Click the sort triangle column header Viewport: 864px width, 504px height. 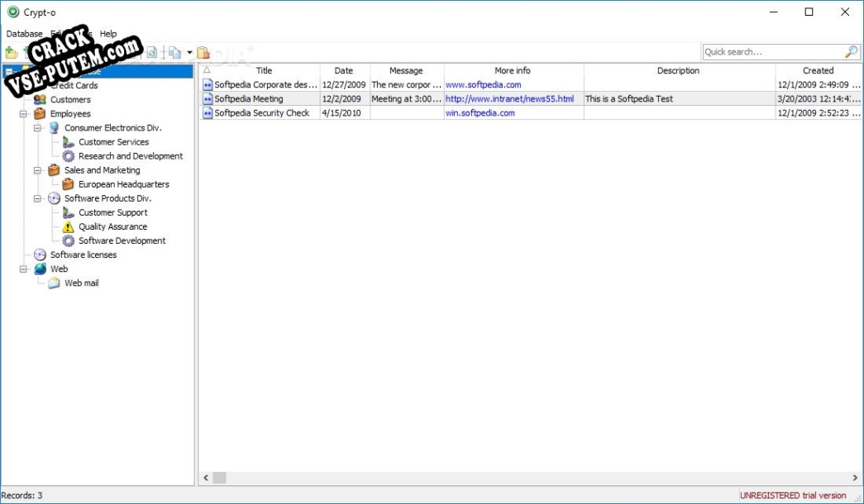pyautogui.click(x=207, y=70)
